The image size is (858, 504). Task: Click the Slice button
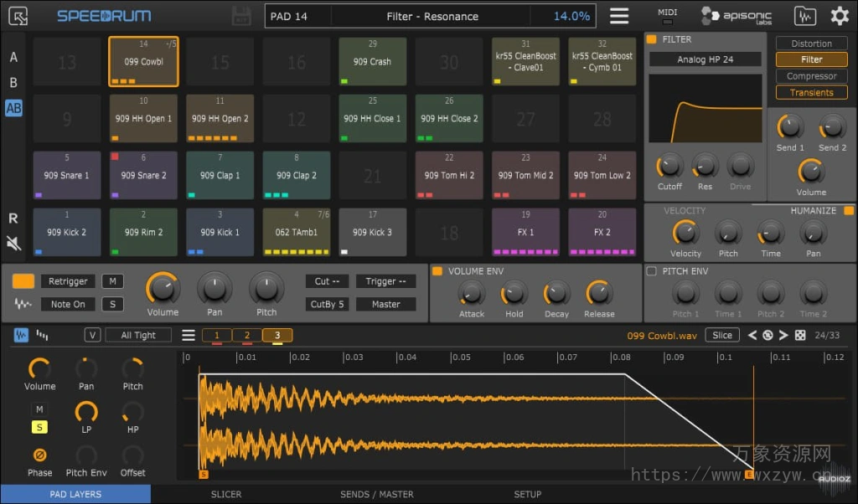coord(722,334)
